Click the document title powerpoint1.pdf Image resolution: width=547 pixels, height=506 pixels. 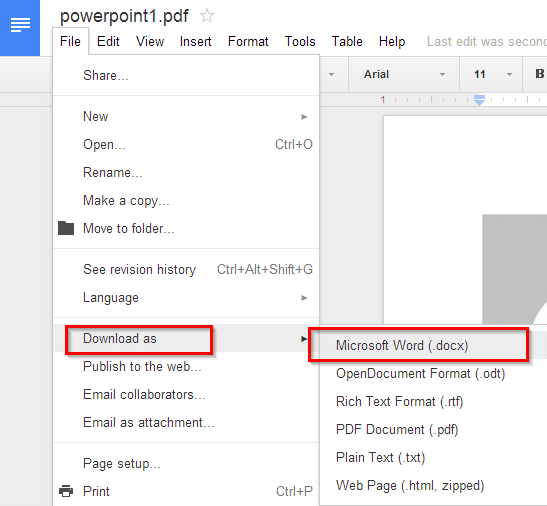(x=124, y=16)
